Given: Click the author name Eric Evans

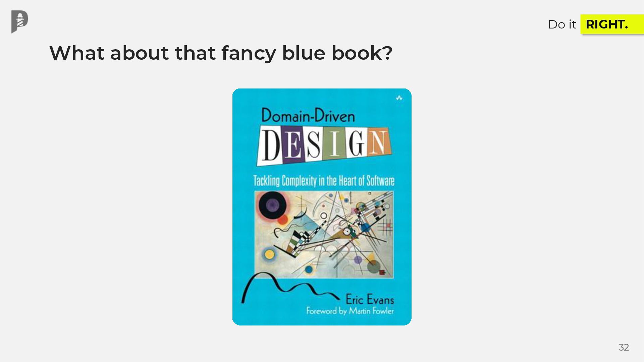Looking at the screenshot, I should (x=370, y=299).
